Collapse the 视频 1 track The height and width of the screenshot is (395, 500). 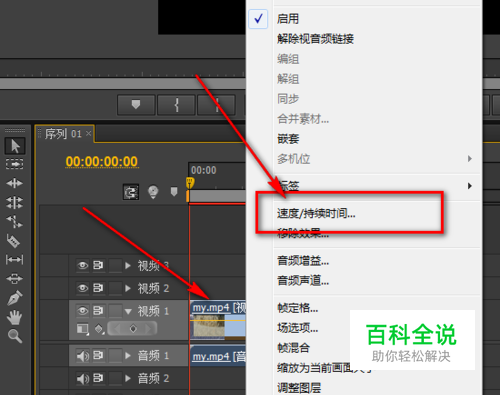(128, 312)
